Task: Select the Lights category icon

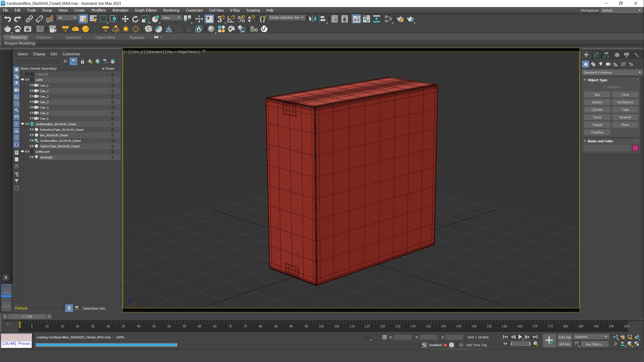Action: pyautogui.click(x=601, y=64)
